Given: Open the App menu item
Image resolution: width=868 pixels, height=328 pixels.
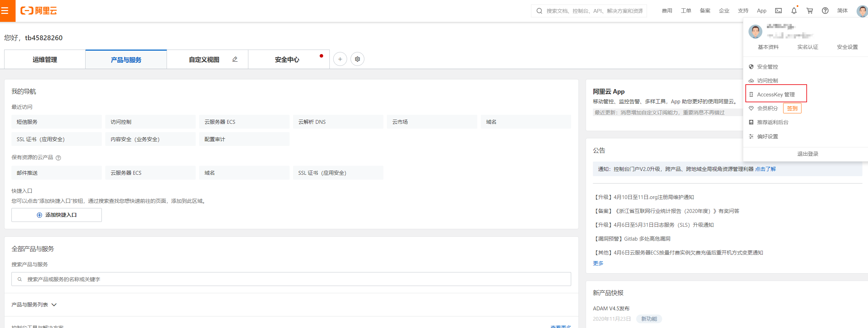Looking at the screenshot, I should (761, 11).
